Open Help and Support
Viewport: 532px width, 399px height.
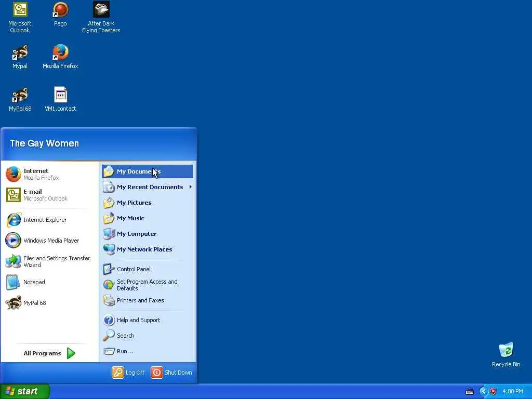coord(148,320)
